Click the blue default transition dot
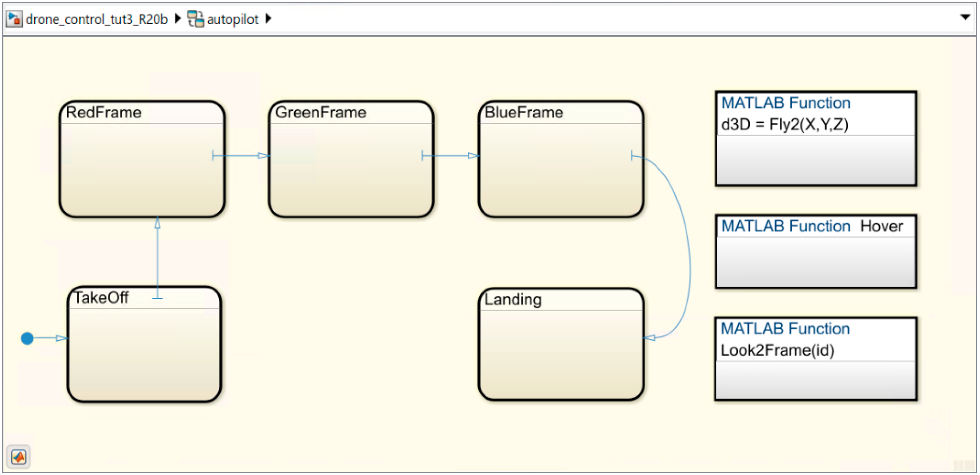The height and width of the screenshot is (475, 980). pos(27,338)
